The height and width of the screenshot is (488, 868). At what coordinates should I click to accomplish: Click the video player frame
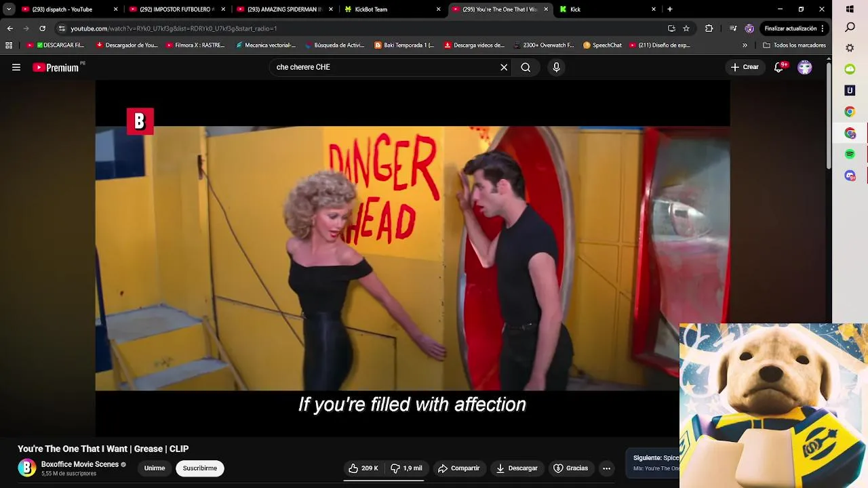click(x=412, y=258)
